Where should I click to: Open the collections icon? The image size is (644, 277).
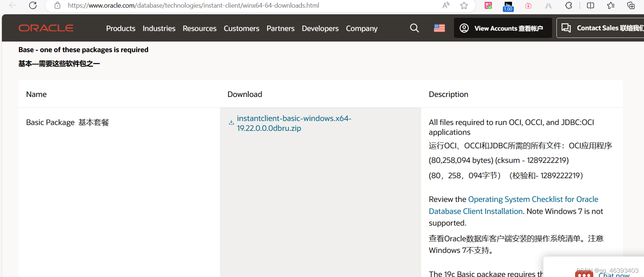point(631,5)
